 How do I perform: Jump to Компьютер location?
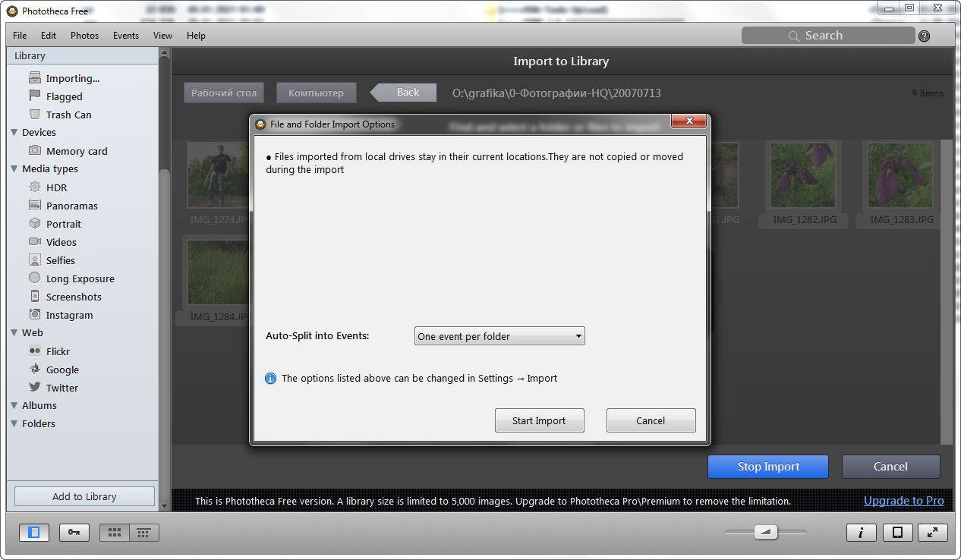[x=316, y=93]
